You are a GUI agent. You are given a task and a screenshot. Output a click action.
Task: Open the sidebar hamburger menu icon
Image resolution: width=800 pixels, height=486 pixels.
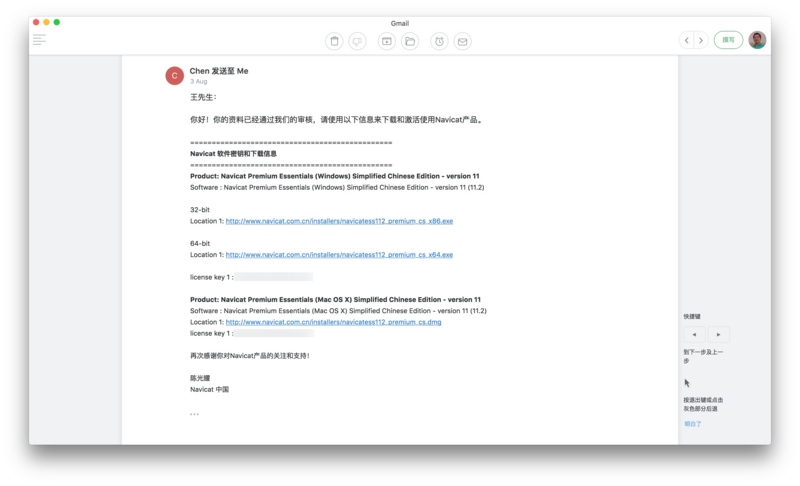(39, 40)
